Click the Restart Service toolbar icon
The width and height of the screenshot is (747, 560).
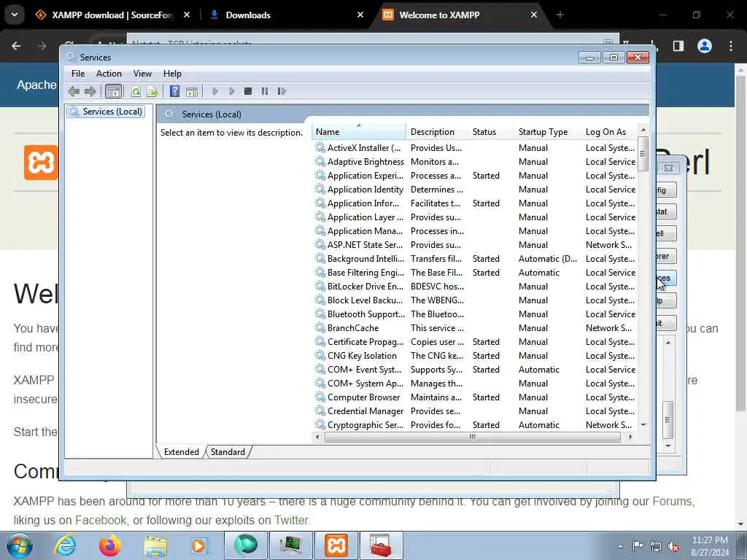tap(282, 91)
